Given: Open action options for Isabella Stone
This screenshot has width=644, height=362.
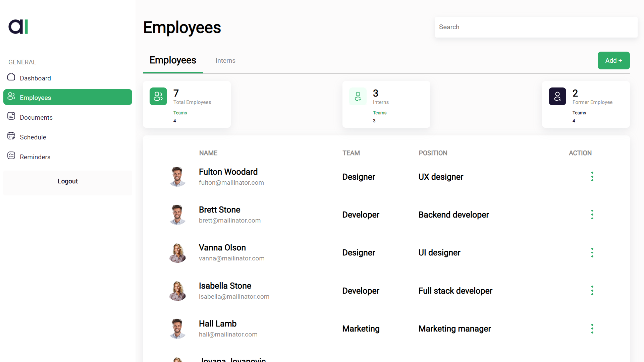Looking at the screenshot, I should [x=592, y=291].
